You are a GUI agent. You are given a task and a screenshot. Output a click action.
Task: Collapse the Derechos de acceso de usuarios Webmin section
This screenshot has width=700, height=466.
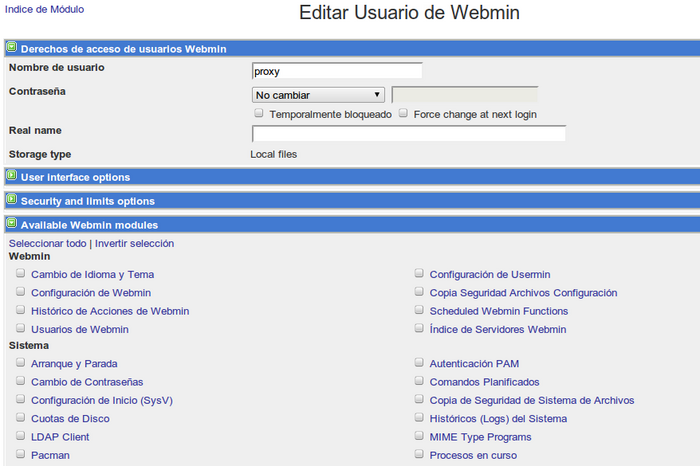point(12,47)
